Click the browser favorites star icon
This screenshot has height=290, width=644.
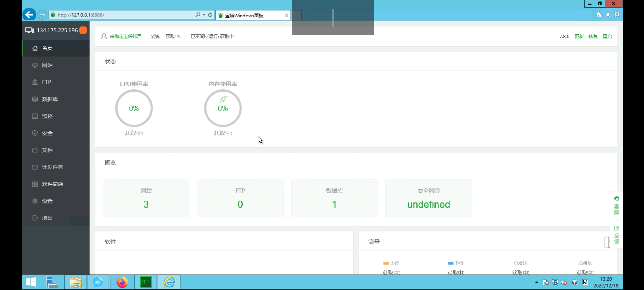click(608, 15)
